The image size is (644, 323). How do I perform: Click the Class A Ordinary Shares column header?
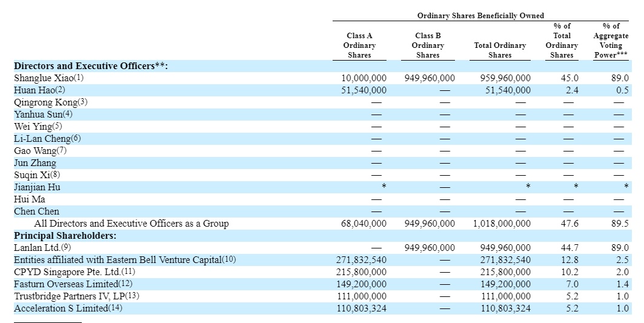pyautogui.click(x=359, y=45)
